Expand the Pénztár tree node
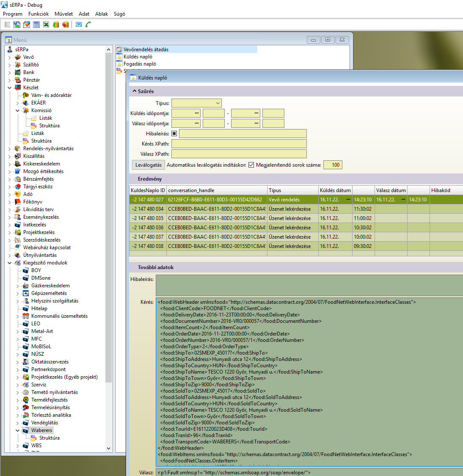This screenshot has width=463, height=476. (x=10, y=80)
